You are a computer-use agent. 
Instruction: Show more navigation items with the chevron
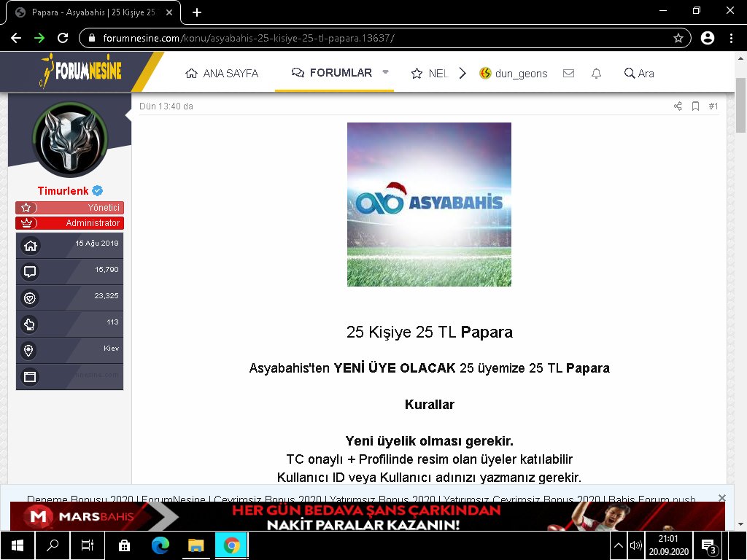[x=462, y=74]
